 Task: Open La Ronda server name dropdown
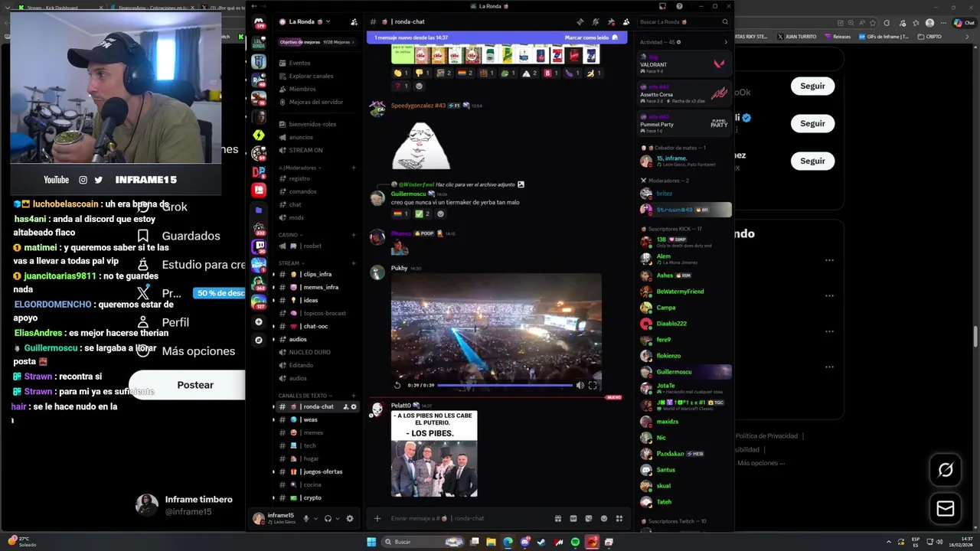click(x=305, y=21)
